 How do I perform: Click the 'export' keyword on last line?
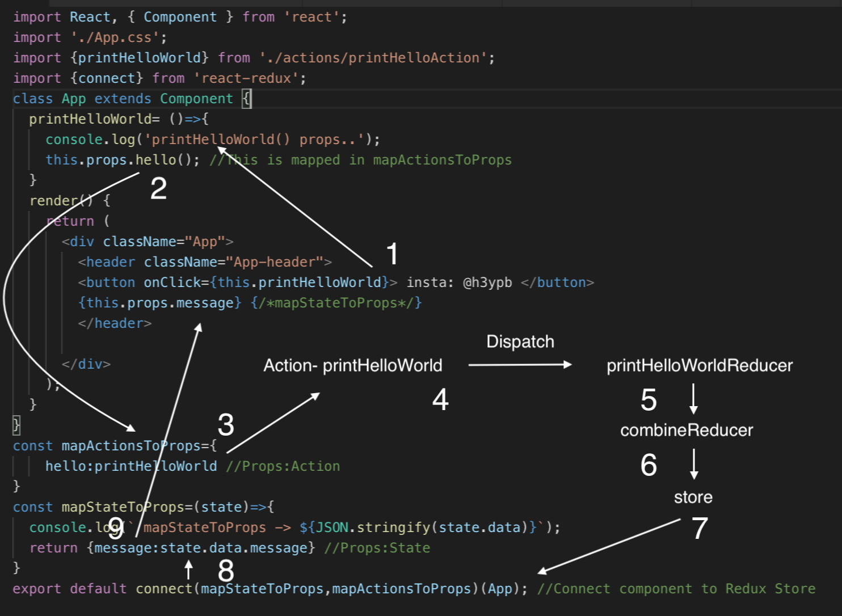tap(37, 589)
